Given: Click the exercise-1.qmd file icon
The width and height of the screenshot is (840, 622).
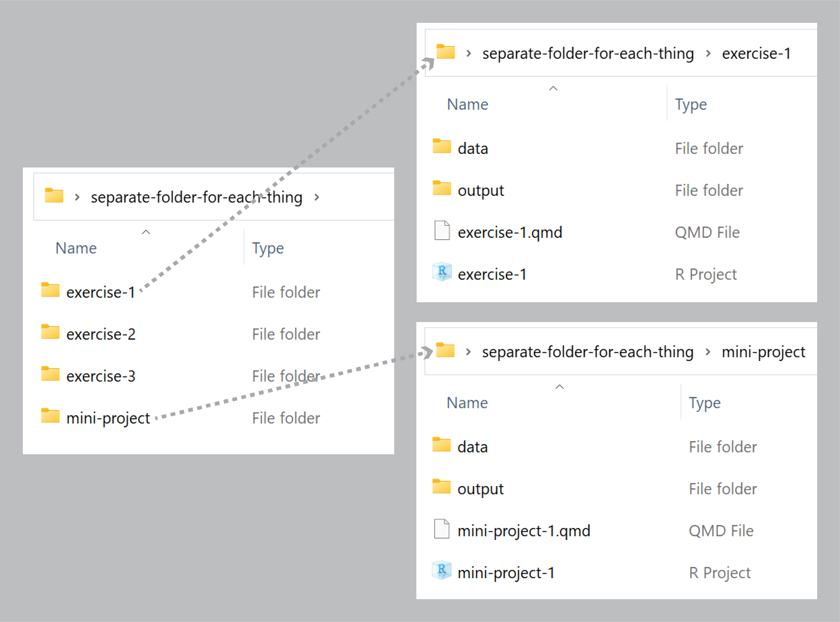Looking at the screenshot, I should (x=442, y=230).
